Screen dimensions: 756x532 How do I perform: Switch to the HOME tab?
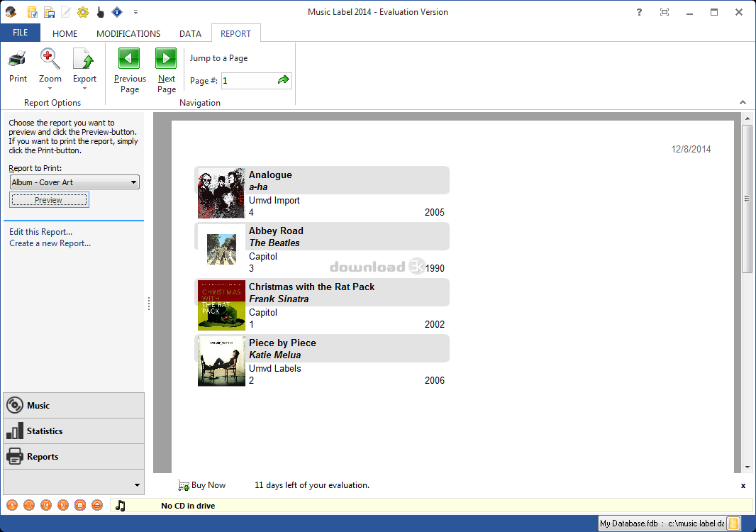tap(65, 34)
